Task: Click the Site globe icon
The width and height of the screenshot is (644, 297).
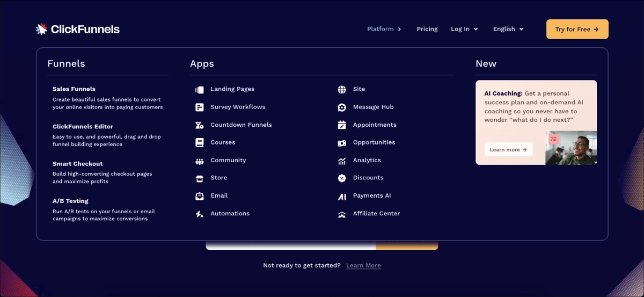Action: coord(342,90)
